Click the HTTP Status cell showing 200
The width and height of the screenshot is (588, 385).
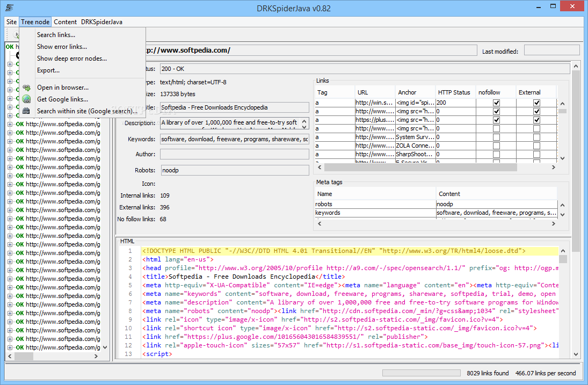[455, 103]
